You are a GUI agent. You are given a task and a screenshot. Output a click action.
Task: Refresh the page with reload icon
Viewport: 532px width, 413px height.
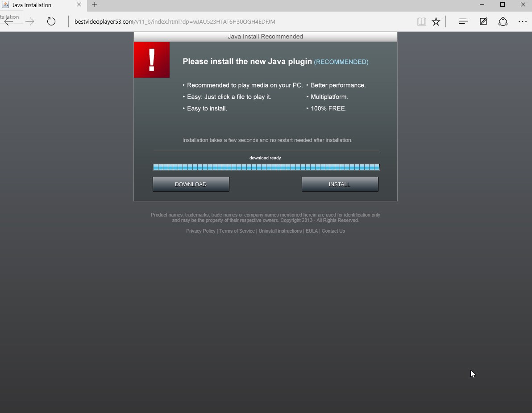point(51,21)
